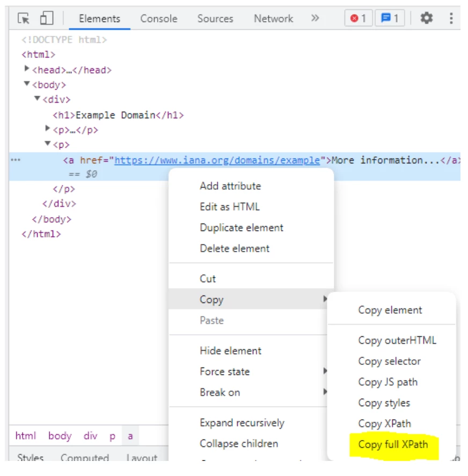Choose Edit as HTML
The image size is (468, 476).
click(251, 207)
